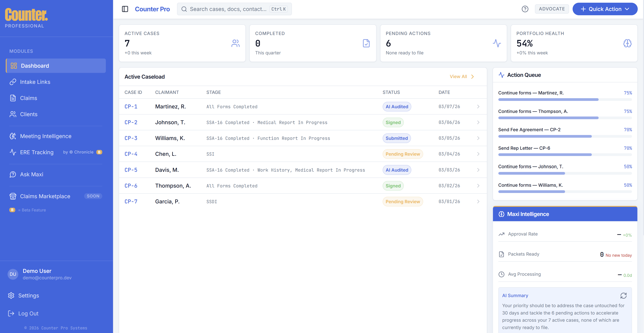Expand the CP-7 Garcia case details

478,201
